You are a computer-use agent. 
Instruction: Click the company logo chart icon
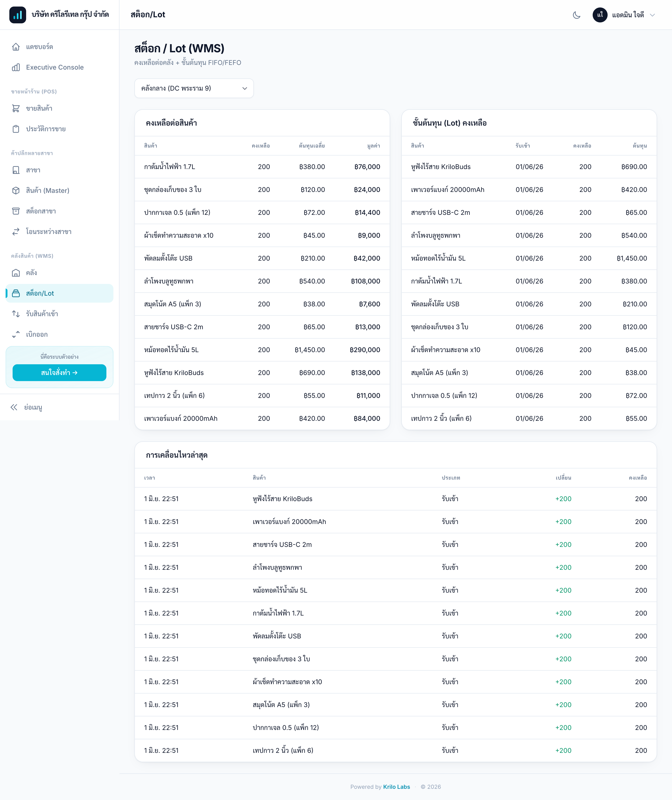tap(17, 15)
